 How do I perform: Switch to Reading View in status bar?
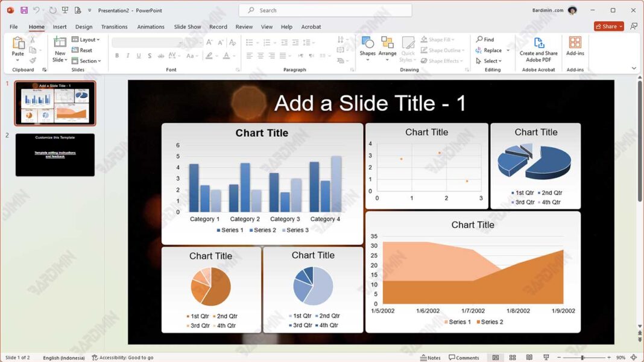529,356
